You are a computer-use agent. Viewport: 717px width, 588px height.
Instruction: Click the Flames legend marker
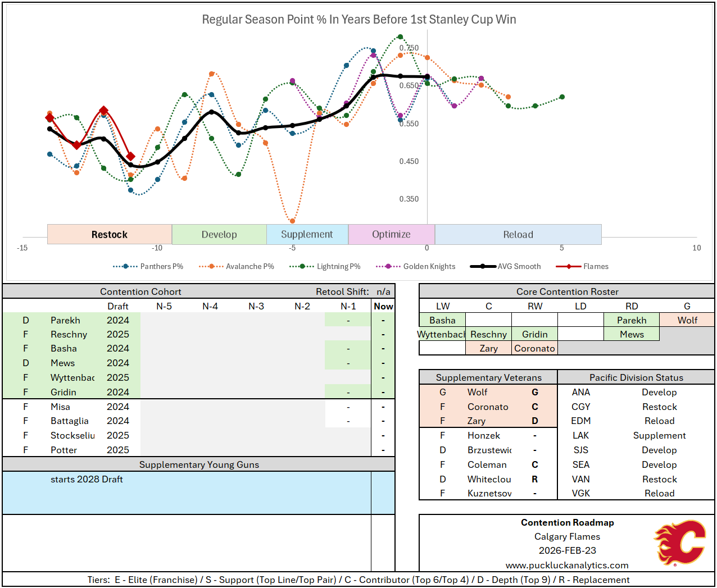(x=569, y=266)
